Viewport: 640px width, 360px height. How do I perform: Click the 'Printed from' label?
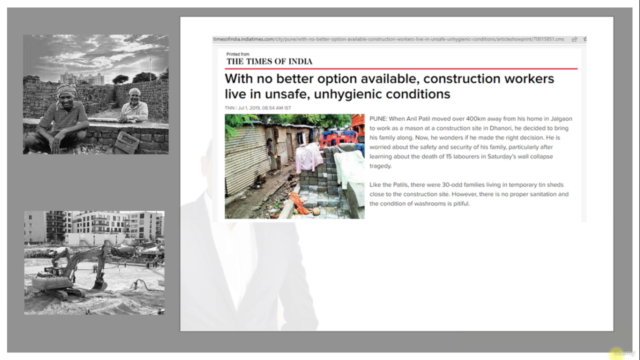point(238,54)
